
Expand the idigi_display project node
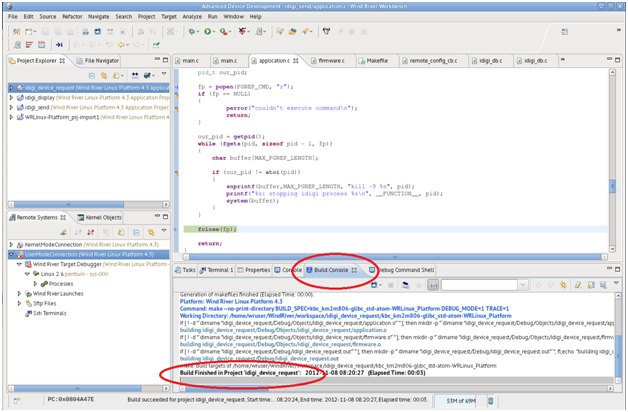point(11,97)
